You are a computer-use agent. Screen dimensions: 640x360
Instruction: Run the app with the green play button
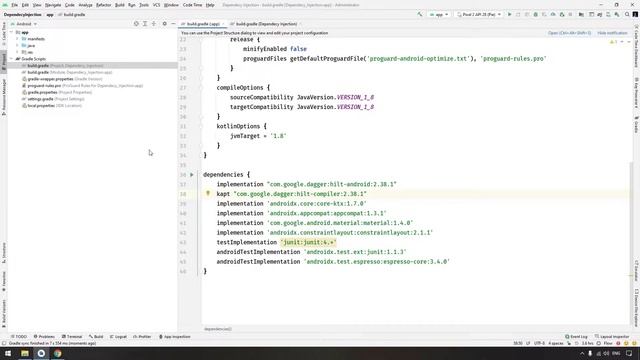coord(509,14)
